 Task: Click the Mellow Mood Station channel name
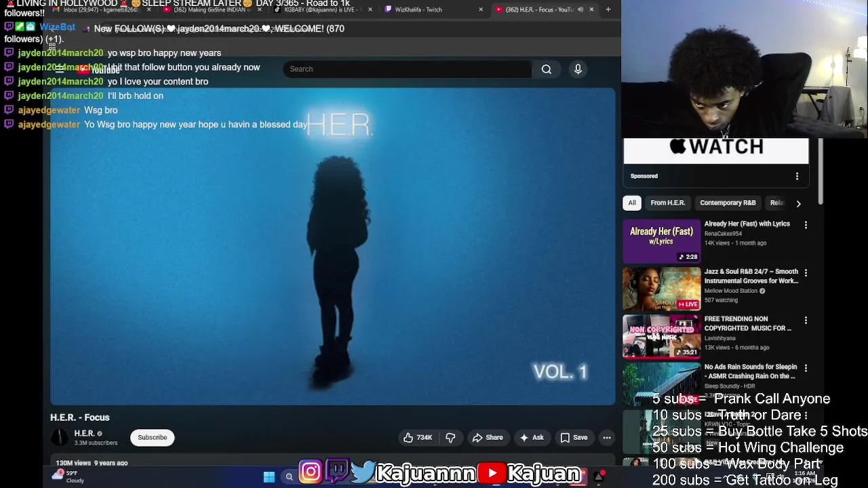pos(731,291)
